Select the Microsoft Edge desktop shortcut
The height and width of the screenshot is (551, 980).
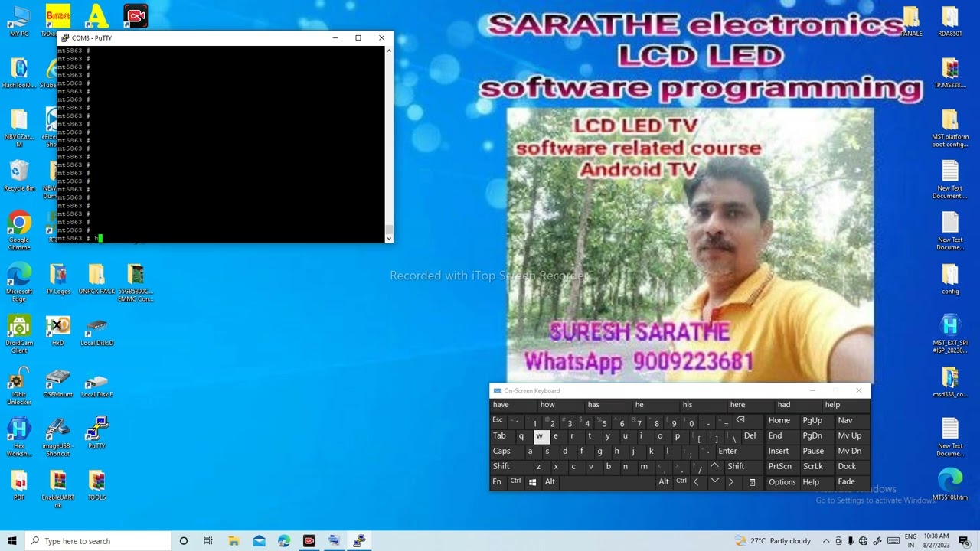click(x=19, y=282)
